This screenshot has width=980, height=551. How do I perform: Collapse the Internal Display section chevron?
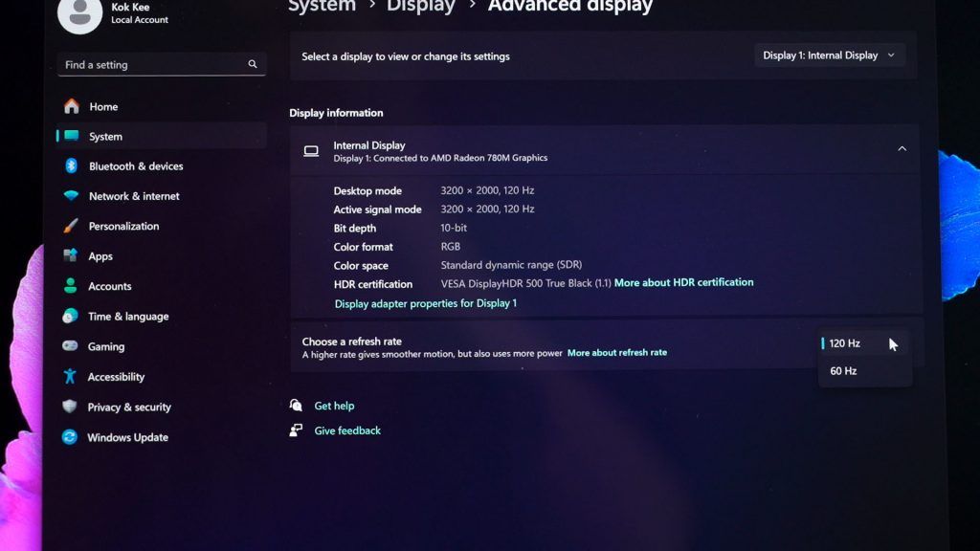coord(902,148)
